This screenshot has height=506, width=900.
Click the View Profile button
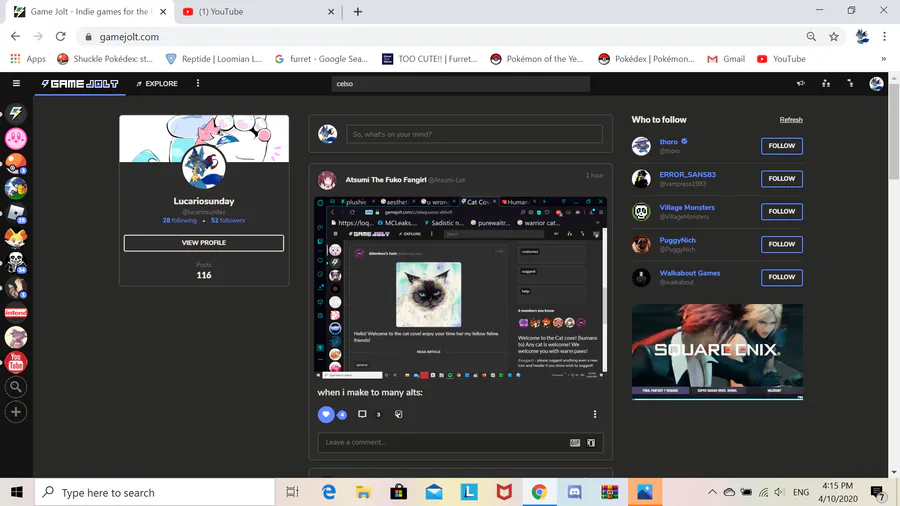204,243
